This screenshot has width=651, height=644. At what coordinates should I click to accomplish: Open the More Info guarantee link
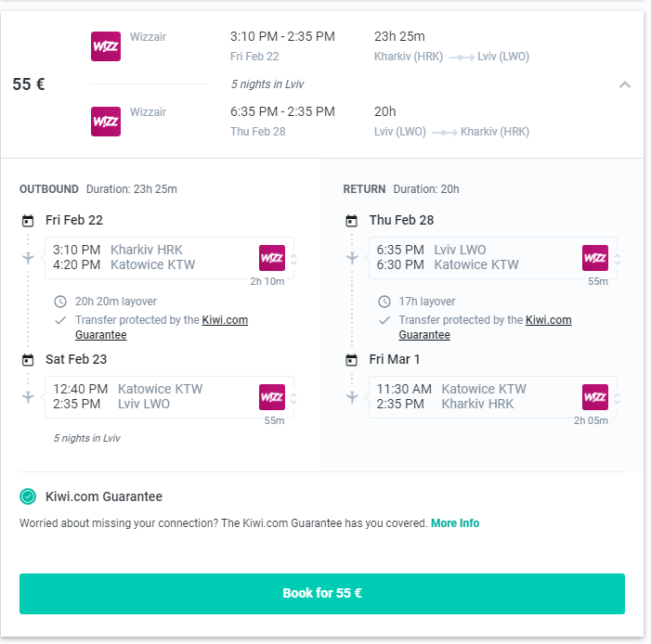tap(455, 523)
